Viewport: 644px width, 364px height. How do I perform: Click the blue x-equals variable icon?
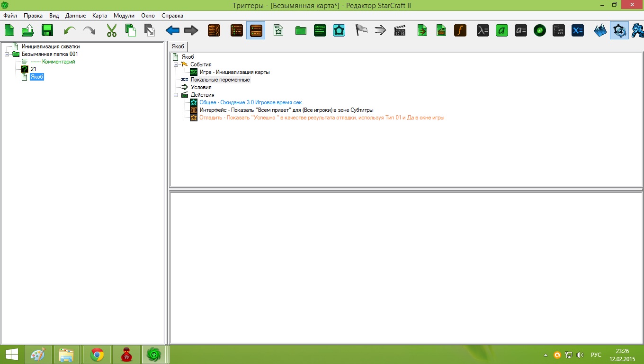pos(578,31)
